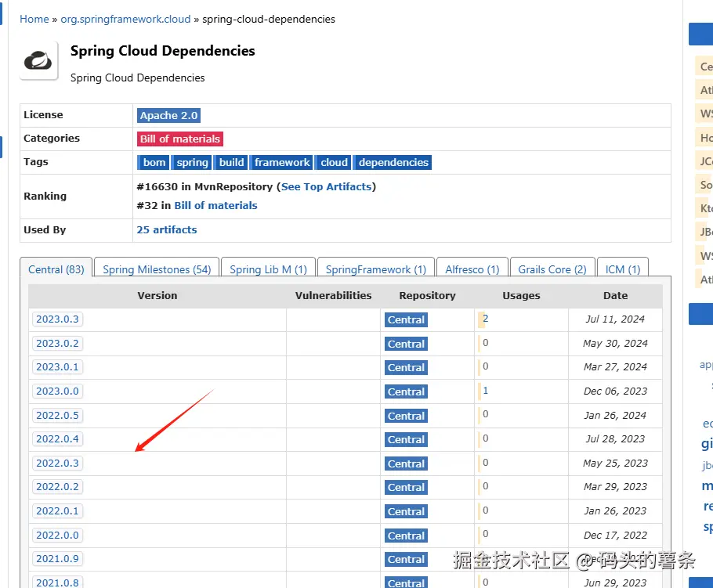The image size is (713, 588).
Task: Click Central badge in 2022.0.4 row
Action: pyautogui.click(x=406, y=440)
